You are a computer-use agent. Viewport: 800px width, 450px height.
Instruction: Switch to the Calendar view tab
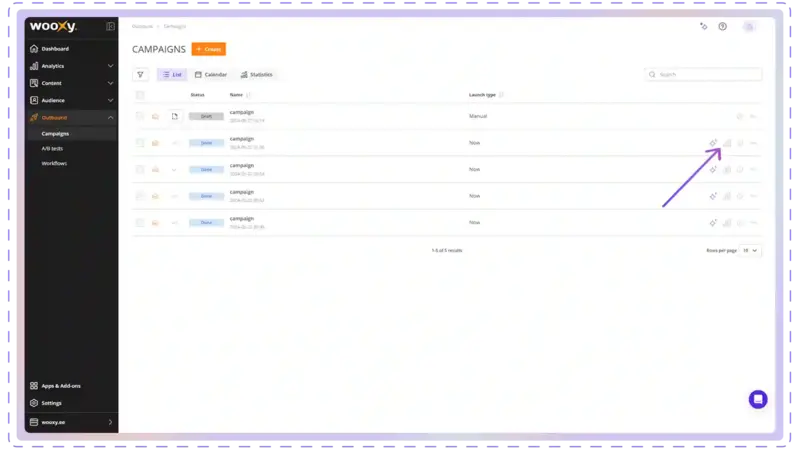(x=211, y=74)
